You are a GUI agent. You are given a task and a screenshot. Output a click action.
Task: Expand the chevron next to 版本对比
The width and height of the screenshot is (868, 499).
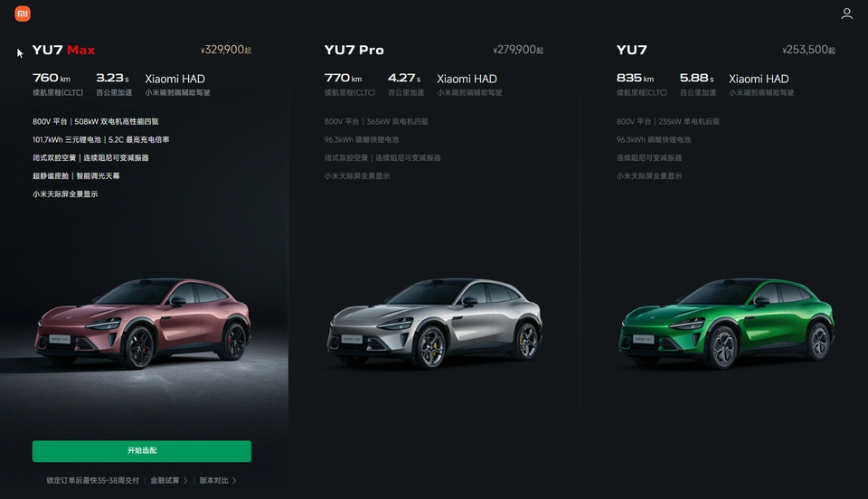234,480
